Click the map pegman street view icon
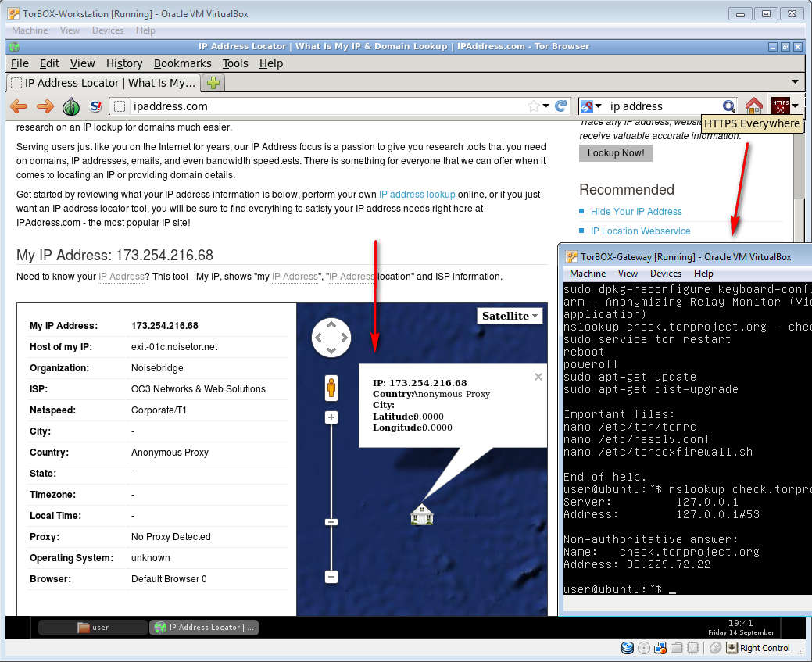Viewport: 812px width, 662px height. (331, 387)
